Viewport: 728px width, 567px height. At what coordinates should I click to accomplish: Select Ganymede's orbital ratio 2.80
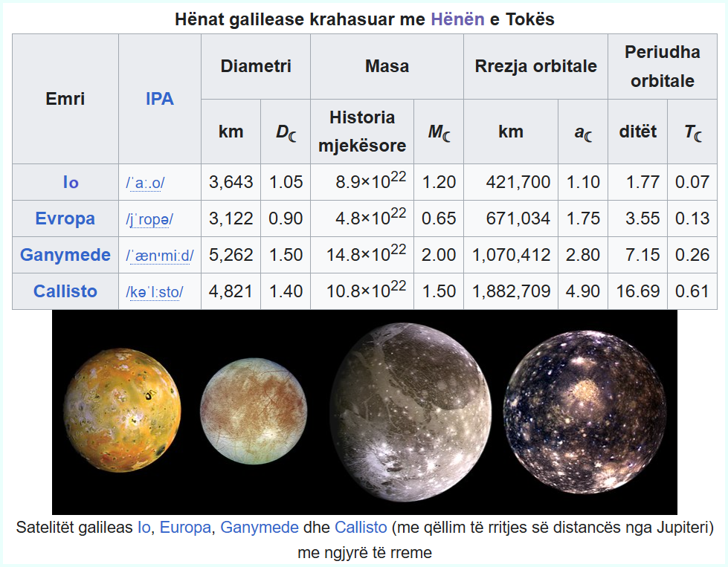click(x=583, y=255)
